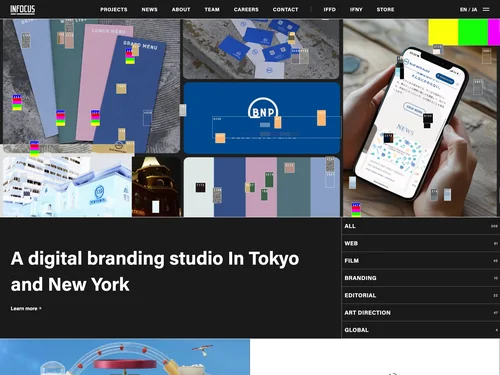Switch language via EN / JA
Screen dimensions: 500x375
(468, 9)
